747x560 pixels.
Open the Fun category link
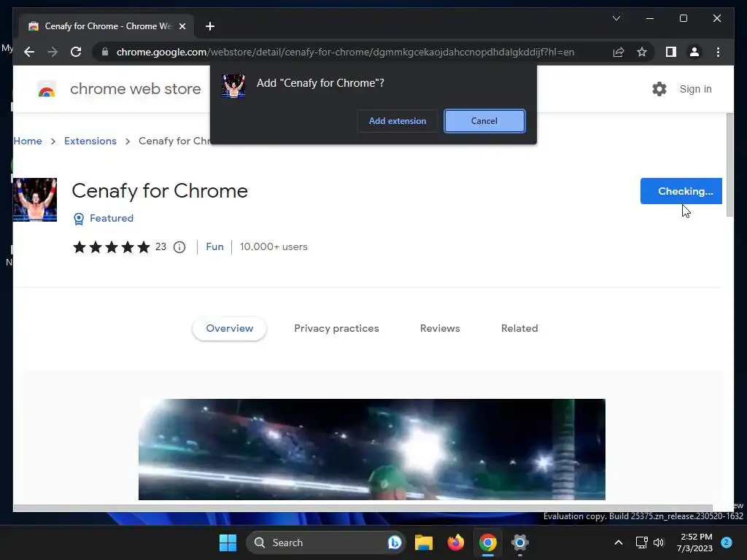coord(215,246)
